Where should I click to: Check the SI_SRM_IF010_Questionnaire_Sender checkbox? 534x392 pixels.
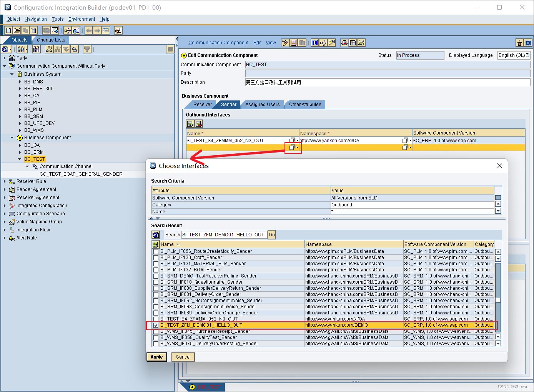156,282
